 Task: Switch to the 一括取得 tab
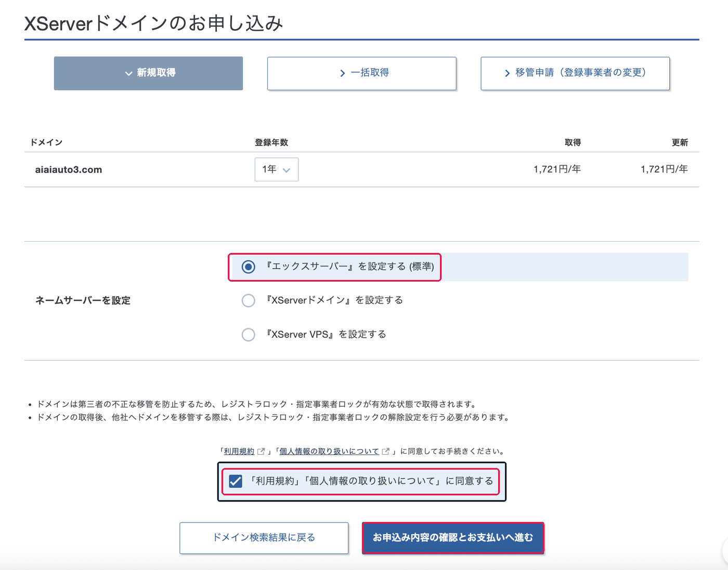362,73
